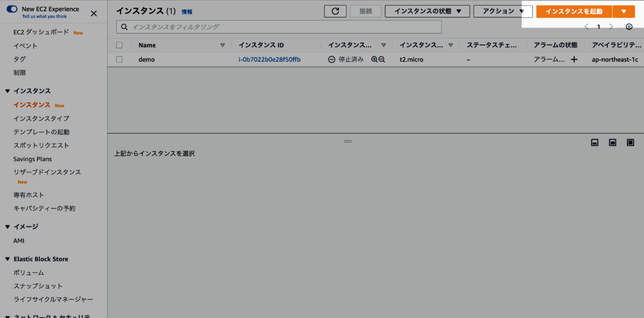Go to イベント in the sidebar
Image resolution: width=644 pixels, height=318 pixels.
tap(25, 45)
